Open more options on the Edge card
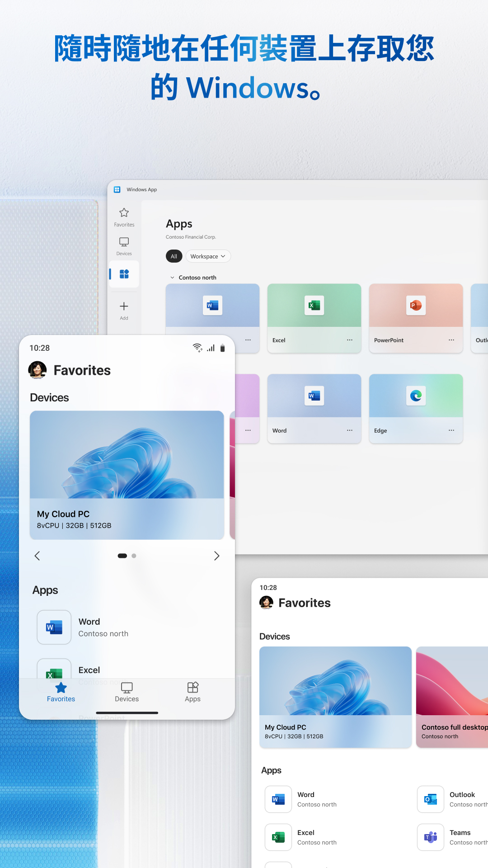Image resolution: width=488 pixels, height=868 pixels. (x=451, y=430)
